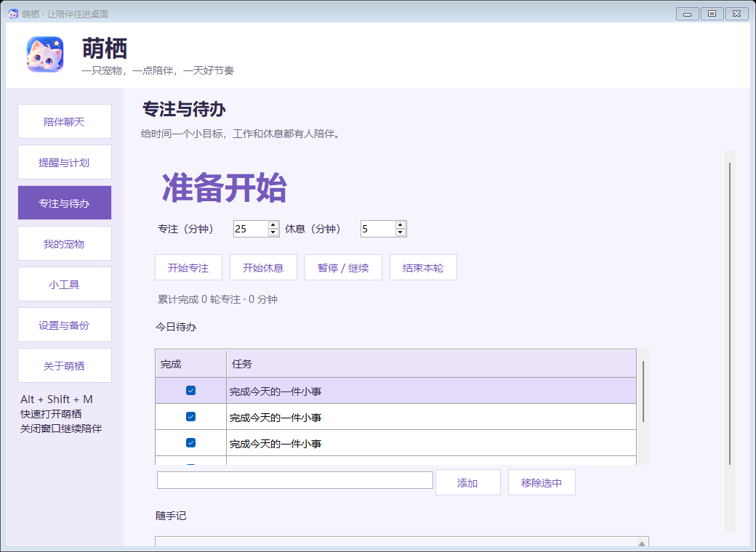Click the 完成 column header
This screenshot has width=756, height=552.
click(191, 364)
